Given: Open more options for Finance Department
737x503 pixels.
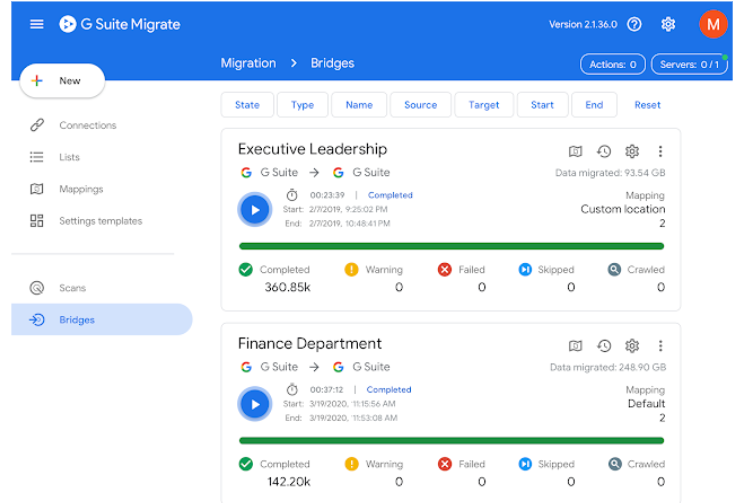Looking at the screenshot, I should coord(660,346).
